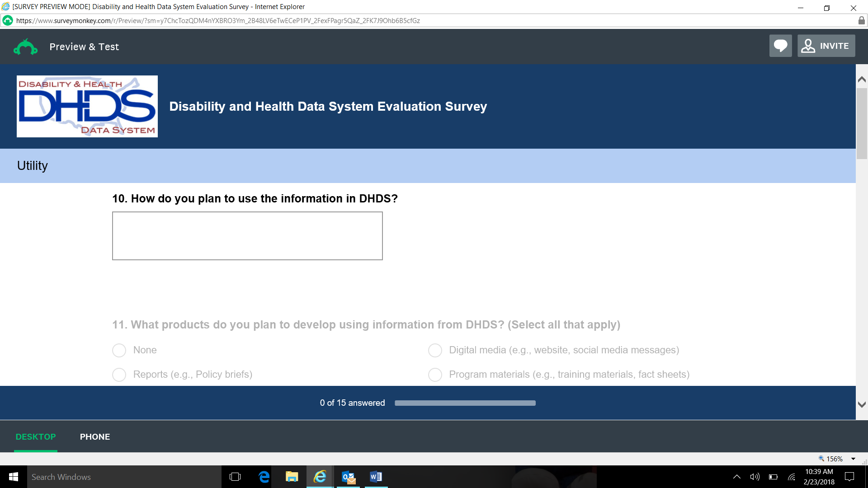Click the SurveyMonkey logo icon
The height and width of the screenshot is (488, 868).
click(25, 47)
